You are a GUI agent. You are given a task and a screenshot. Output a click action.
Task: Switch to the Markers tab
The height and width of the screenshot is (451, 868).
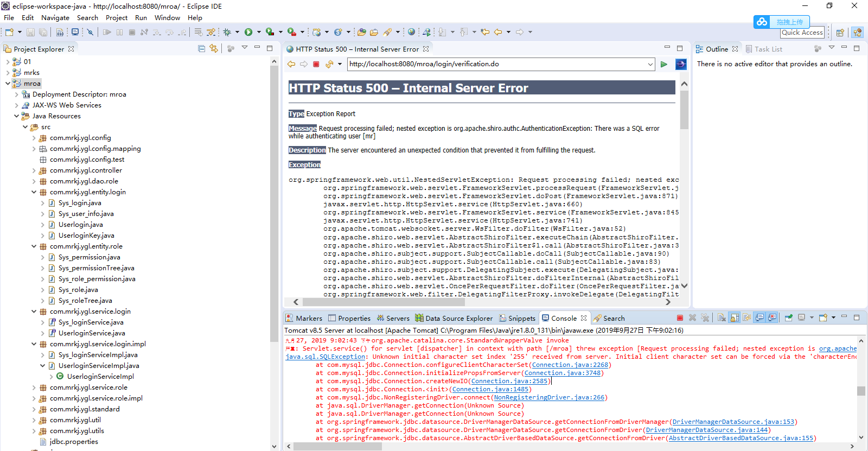(304, 318)
